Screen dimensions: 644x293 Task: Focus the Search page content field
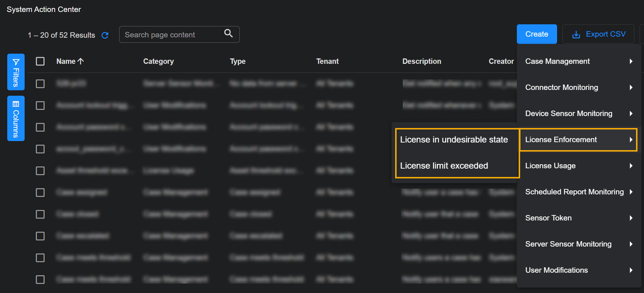click(x=172, y=35)
